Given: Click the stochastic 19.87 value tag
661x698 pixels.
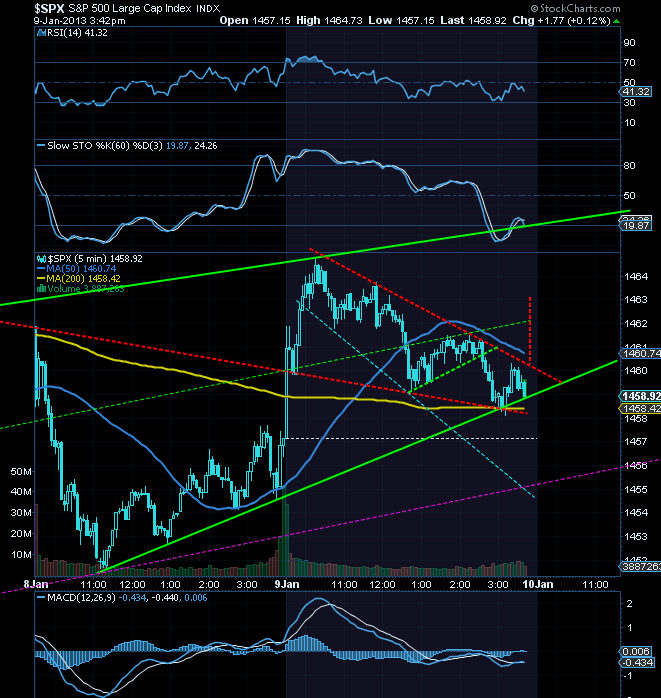Looking at the screenshot, I should (636, 226).
